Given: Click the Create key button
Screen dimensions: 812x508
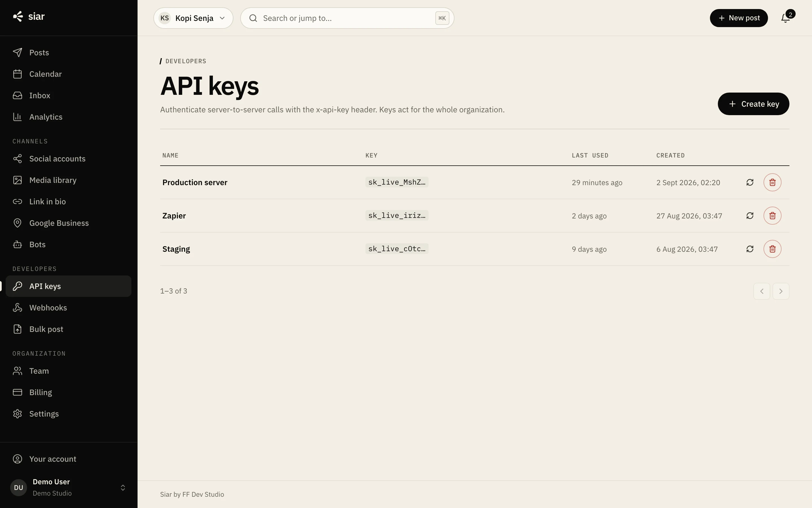Looking at the screenshot, I should click(x=753, y=104).
